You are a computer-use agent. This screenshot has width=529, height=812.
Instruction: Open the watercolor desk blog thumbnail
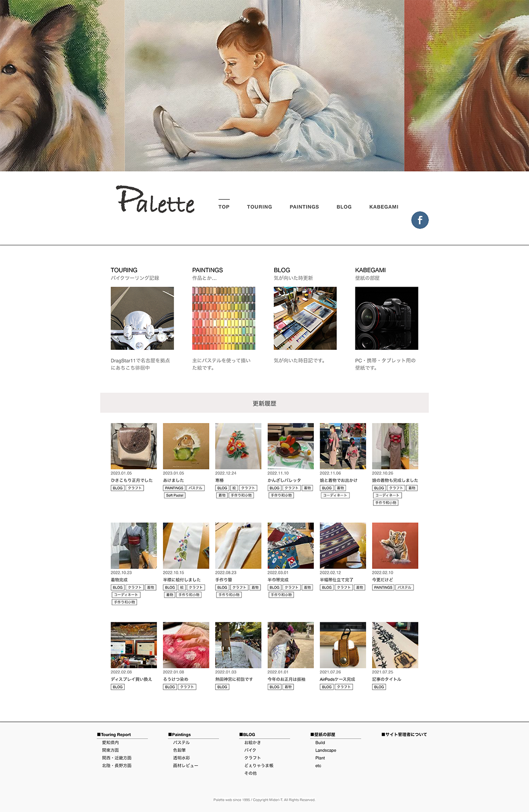(x=305, y=318)
